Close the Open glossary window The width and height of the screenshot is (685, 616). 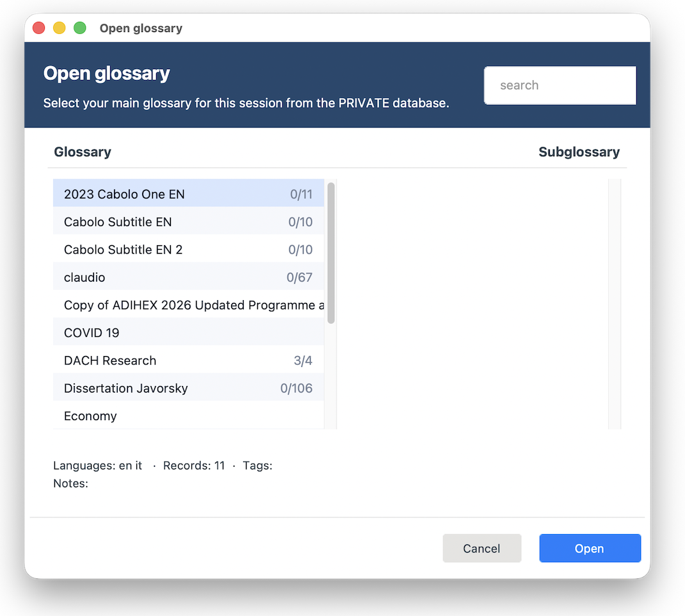tap(39, 28)
